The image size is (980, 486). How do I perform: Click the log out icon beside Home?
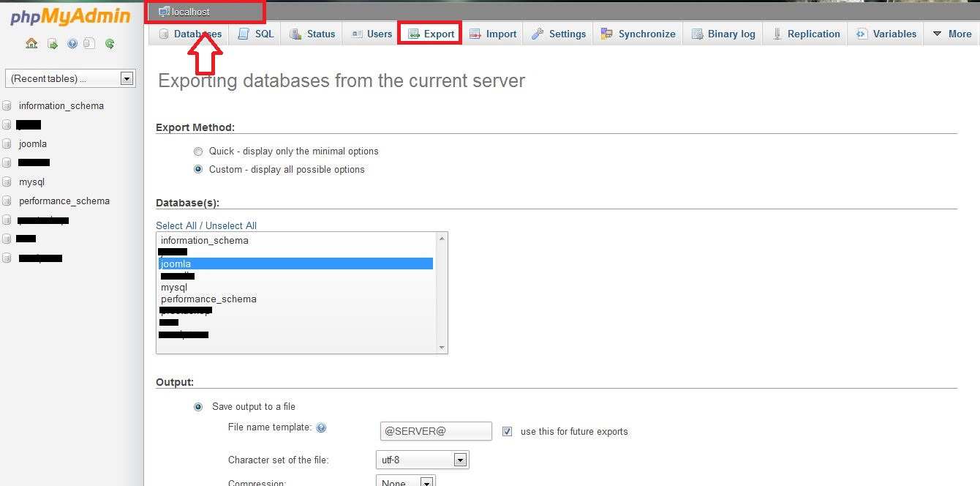point(53,44)
